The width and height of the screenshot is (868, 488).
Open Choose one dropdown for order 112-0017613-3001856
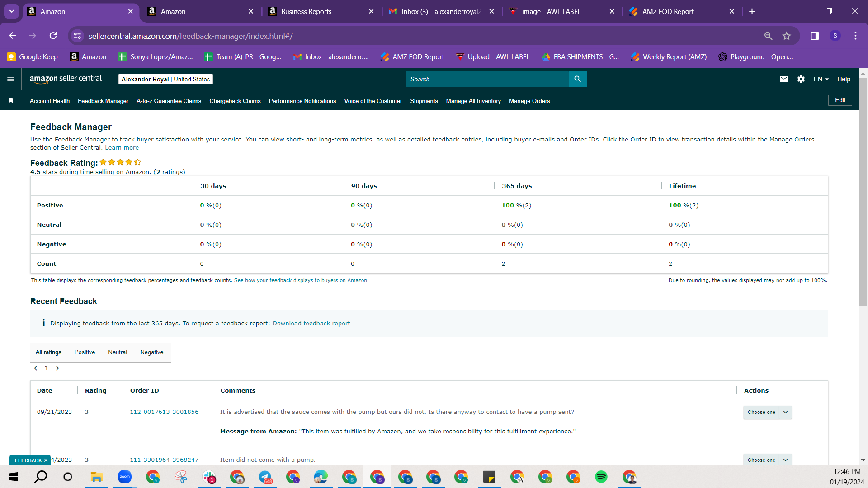(767, 412)
